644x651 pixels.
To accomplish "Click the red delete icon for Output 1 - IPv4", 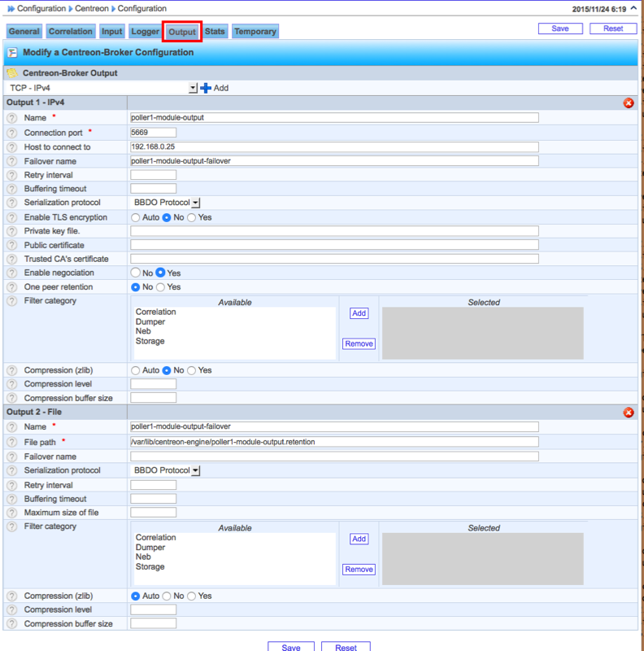I will [629, 103].
